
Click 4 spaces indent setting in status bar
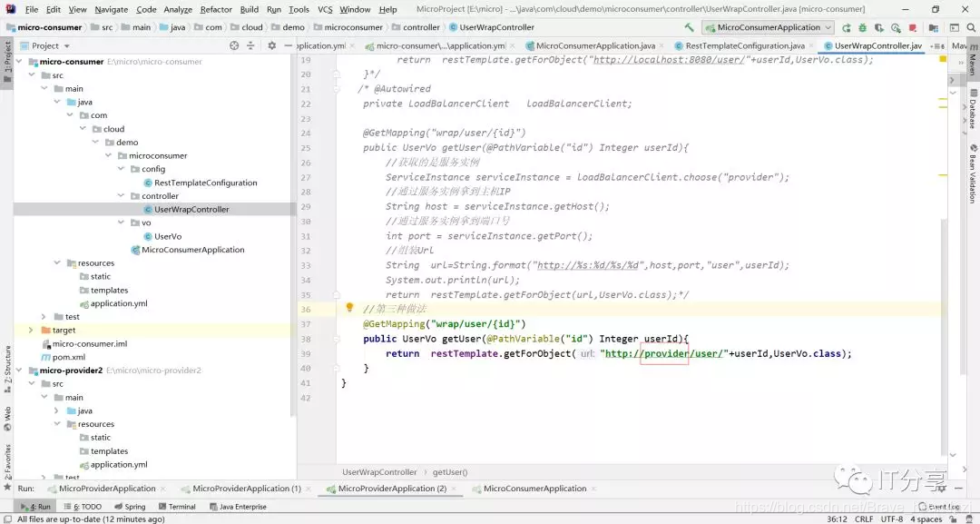tap(926, 519)
